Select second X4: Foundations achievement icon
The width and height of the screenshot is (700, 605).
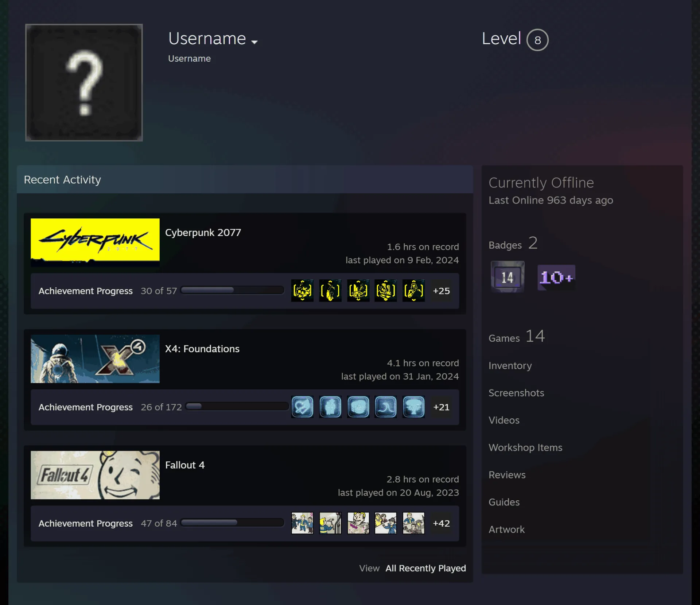coord(330,407)
